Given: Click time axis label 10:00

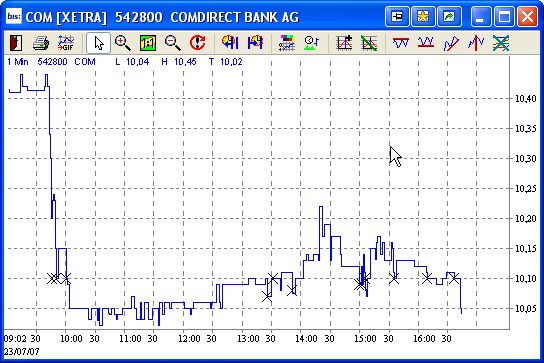Looking at the screenshot, I should click(x=71, y=338).
